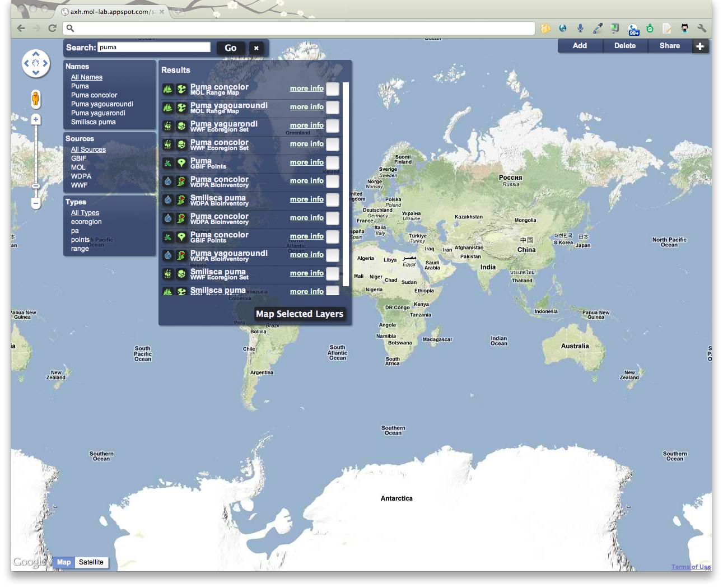
Task: Click the eyedropper extension icon
Action: pos(598,28)
